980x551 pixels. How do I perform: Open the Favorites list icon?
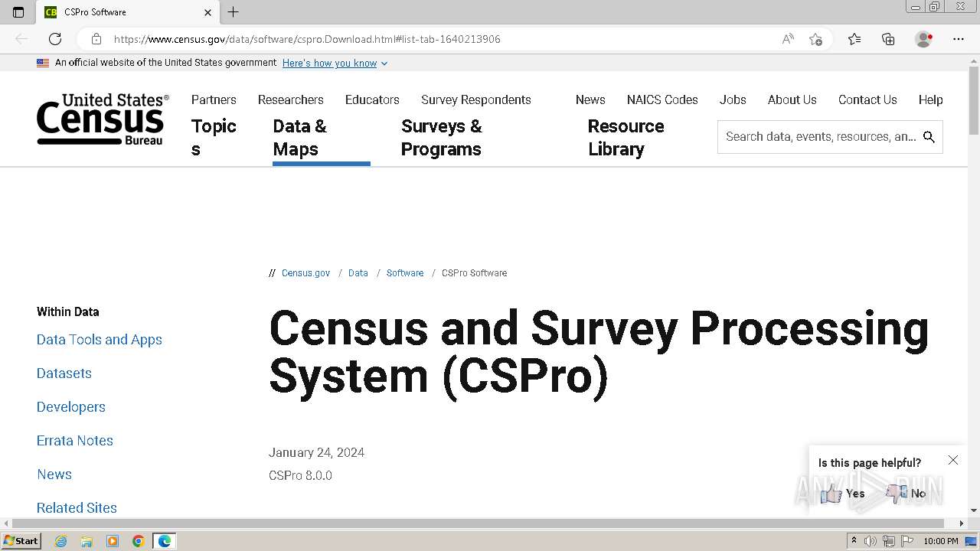click(x=854, y=39)
